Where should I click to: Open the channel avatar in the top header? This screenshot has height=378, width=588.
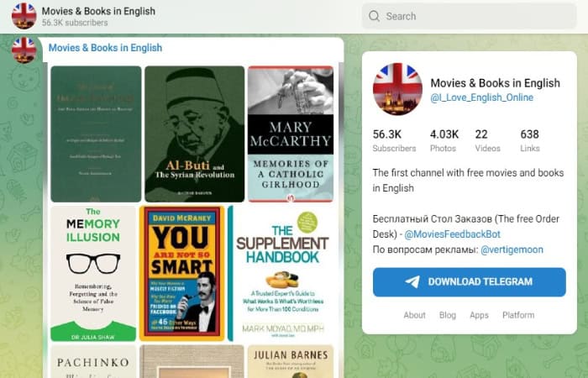click(24, 16)
